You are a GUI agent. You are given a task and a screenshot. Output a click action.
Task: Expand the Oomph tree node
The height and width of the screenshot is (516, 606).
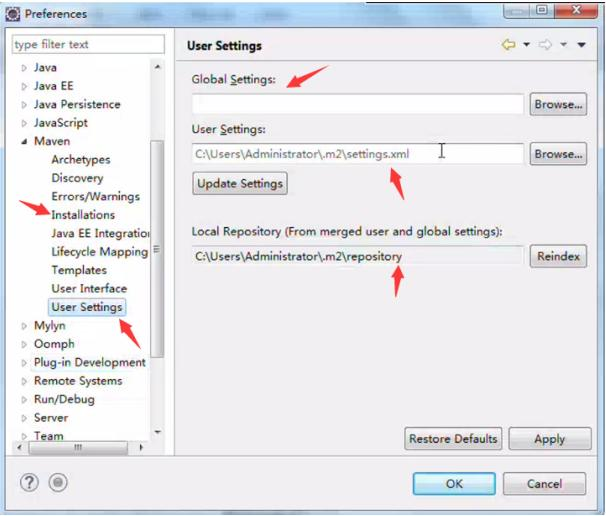[24, 344]
